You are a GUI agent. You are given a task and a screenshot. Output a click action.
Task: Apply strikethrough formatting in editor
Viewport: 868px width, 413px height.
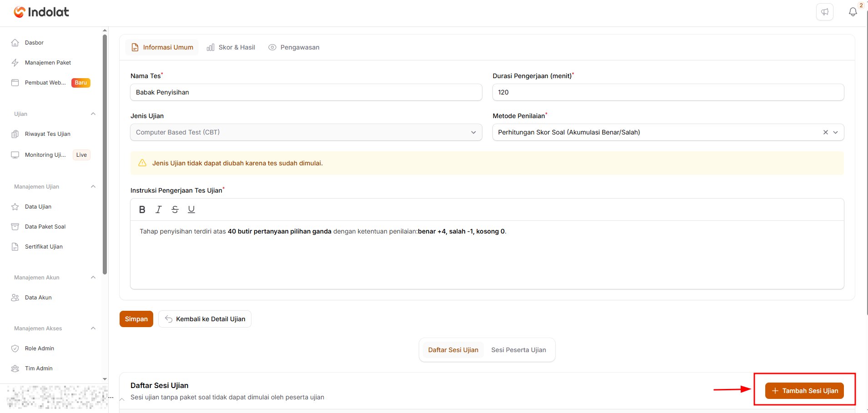[175, 209]
